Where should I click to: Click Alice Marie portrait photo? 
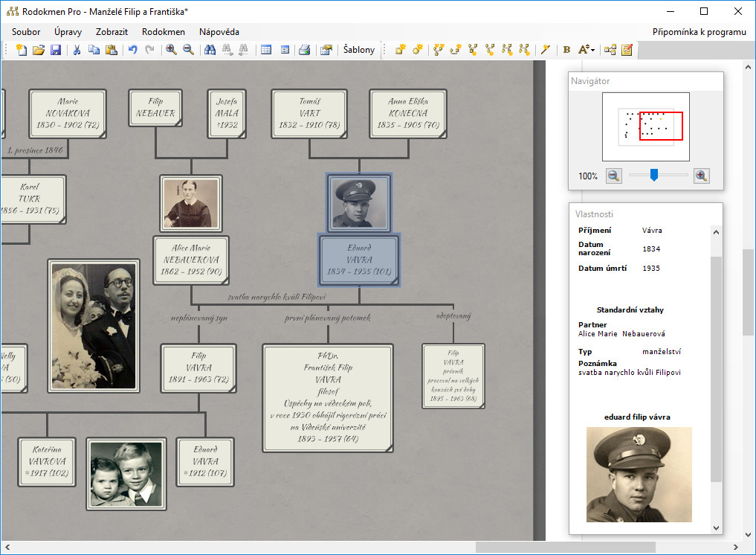click(x=191, y=203)
